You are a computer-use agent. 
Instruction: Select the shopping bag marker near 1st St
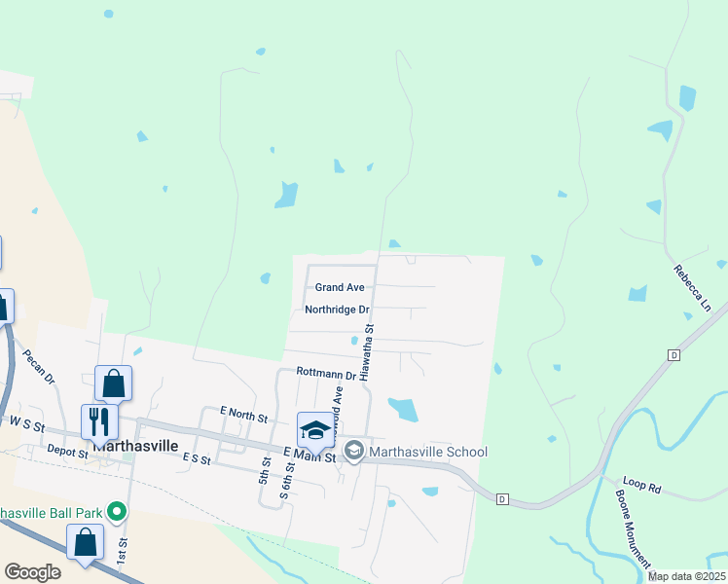click(x=85, y=543)
